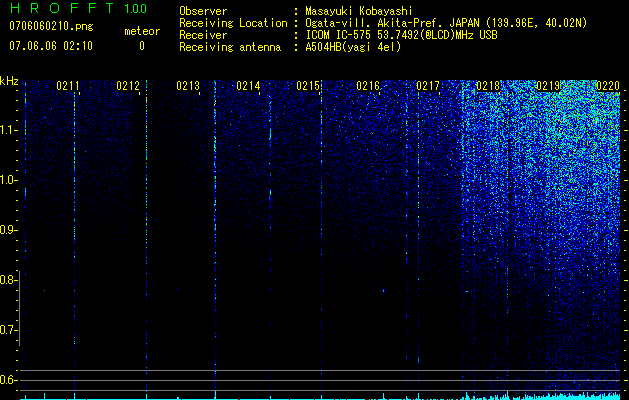Click the 0.9 kHz axis label
This screenshot has width=629, height=400.
click(x=9, y=230)
